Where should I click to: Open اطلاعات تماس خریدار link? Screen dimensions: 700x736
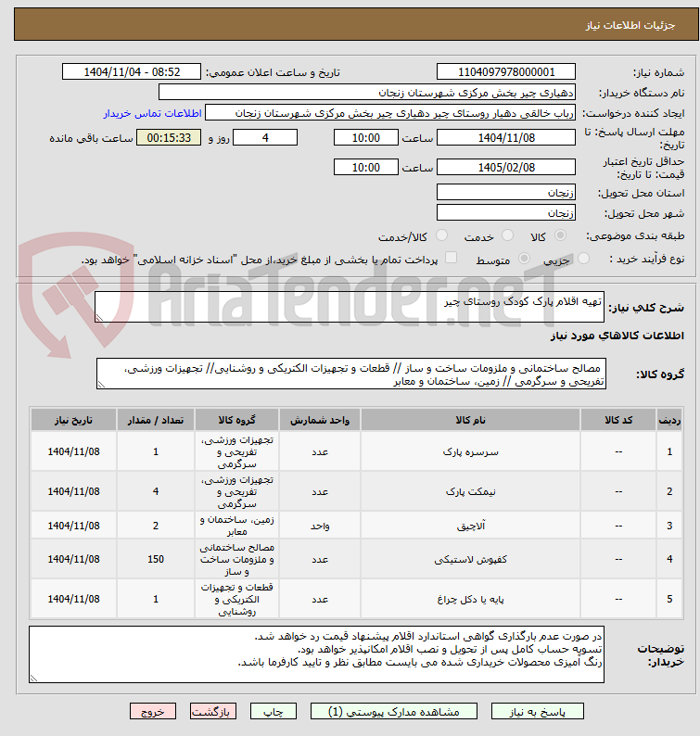tap(153, 114)
